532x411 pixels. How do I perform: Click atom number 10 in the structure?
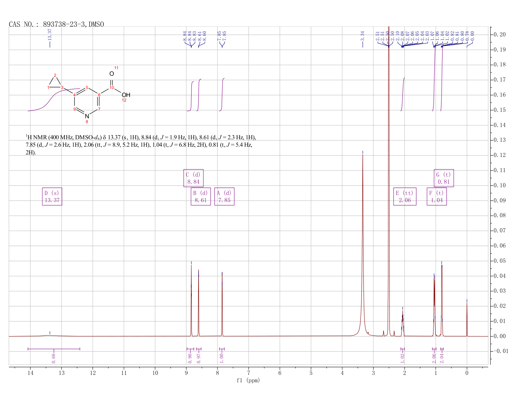(x=112, y=88)
